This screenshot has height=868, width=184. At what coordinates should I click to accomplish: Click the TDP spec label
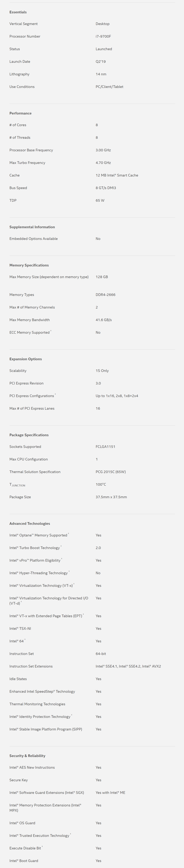[13, 200]
